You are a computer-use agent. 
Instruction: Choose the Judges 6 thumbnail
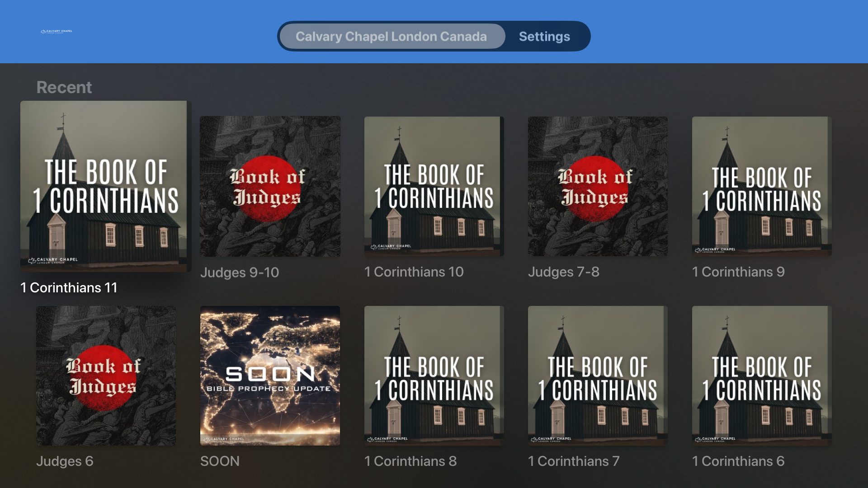pos(106,375)
